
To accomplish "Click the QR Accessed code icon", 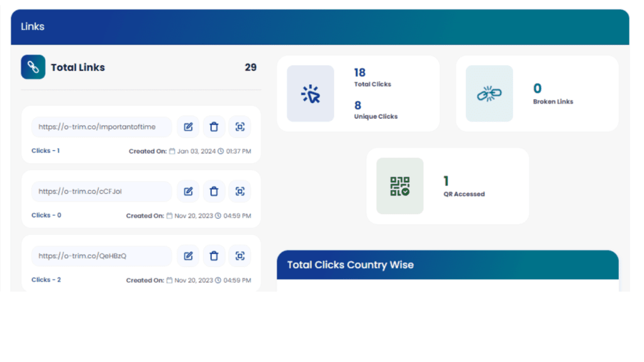I will click(x=400, y=186).
